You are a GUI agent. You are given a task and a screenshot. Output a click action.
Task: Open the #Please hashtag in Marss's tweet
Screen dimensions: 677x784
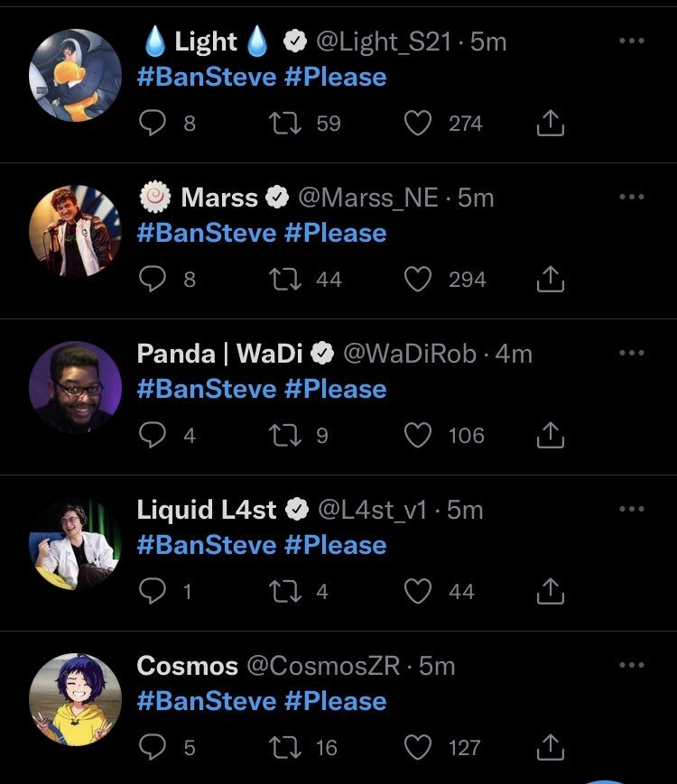tap(335, 234)
